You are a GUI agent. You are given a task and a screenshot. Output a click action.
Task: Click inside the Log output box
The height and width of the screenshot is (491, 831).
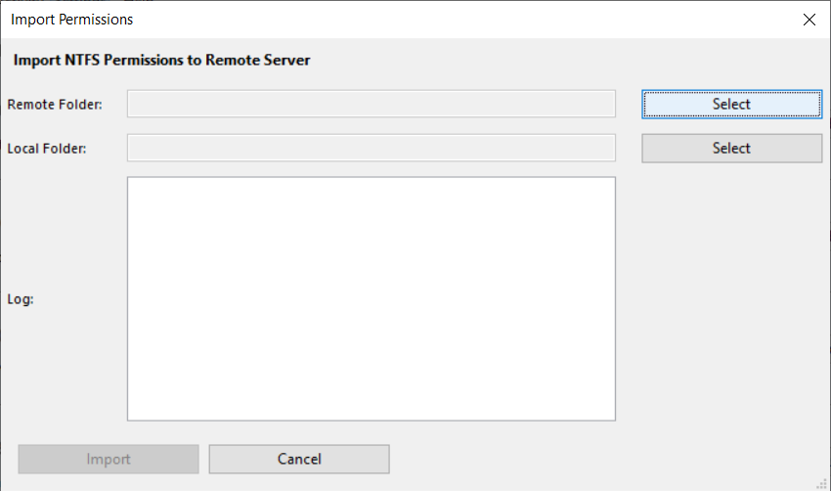point(371,299)
